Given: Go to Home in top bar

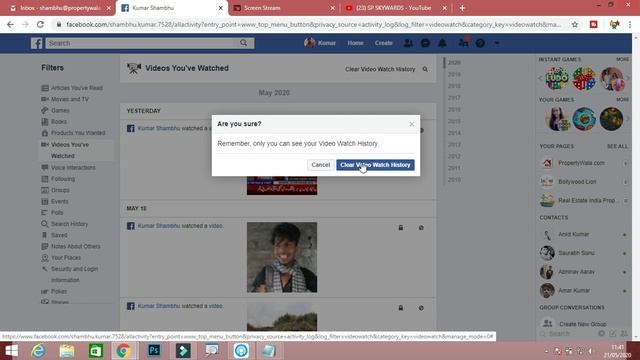Looking at the screenshot, I should click(x=355, y=43).
